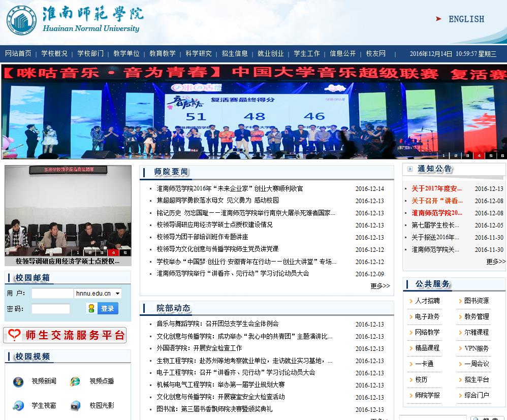
Task: Open 网络教学 service link
Action: click(x=427, y=332)
